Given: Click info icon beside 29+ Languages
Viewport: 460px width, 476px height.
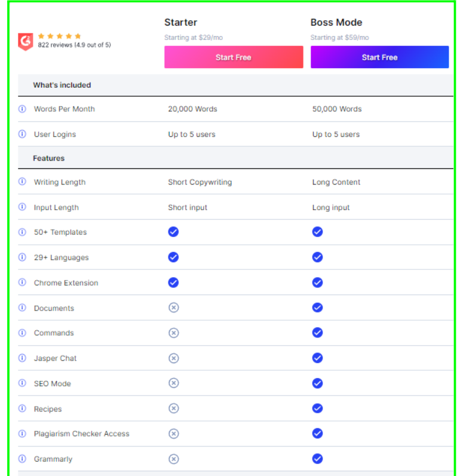Looking at the screenshot, I should tap(22, 257).
